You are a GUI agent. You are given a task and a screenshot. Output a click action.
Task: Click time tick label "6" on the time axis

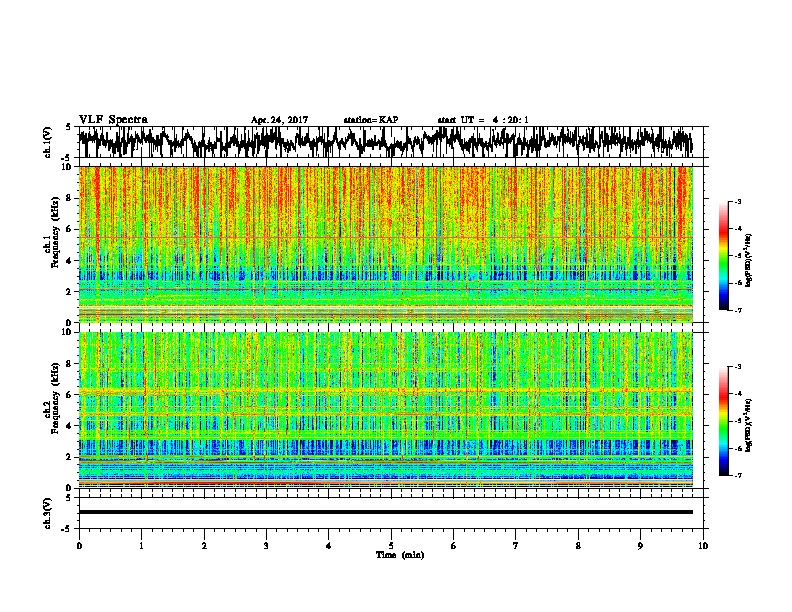(454, 546)
